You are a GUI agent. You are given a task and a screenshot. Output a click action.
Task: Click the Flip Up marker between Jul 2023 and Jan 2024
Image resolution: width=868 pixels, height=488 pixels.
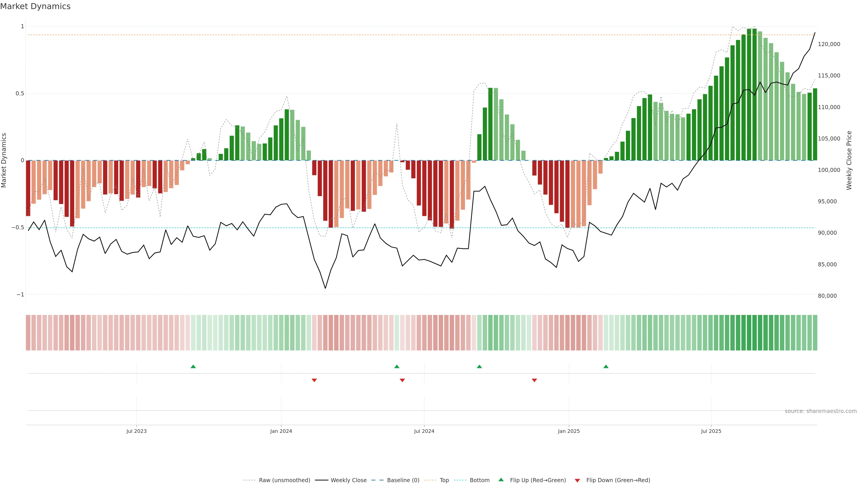(193, 366)
